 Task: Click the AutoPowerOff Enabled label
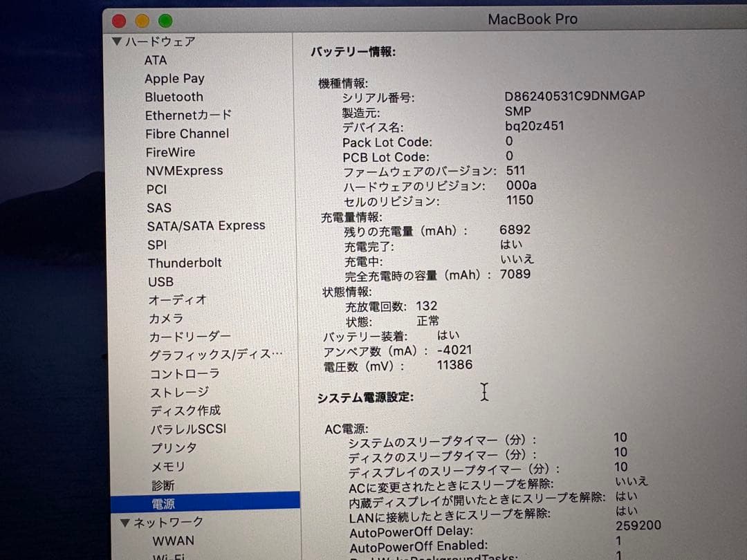[x=418, y=546]
